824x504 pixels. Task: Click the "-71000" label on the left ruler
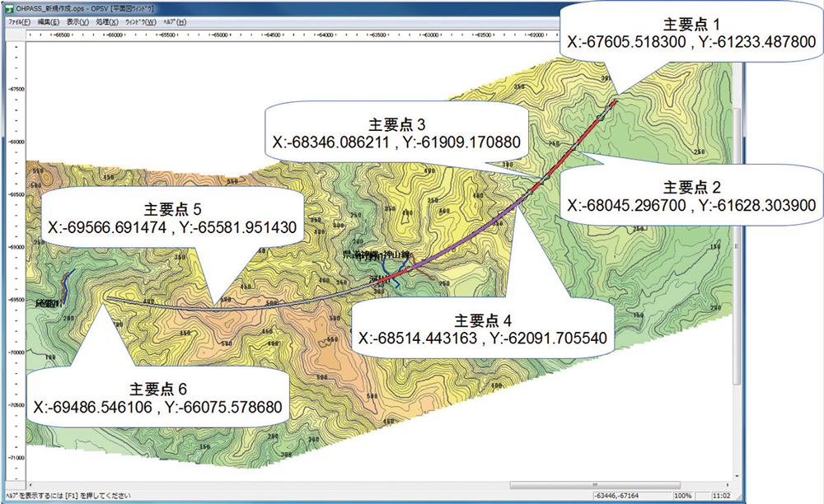click(x=16, y=458)
